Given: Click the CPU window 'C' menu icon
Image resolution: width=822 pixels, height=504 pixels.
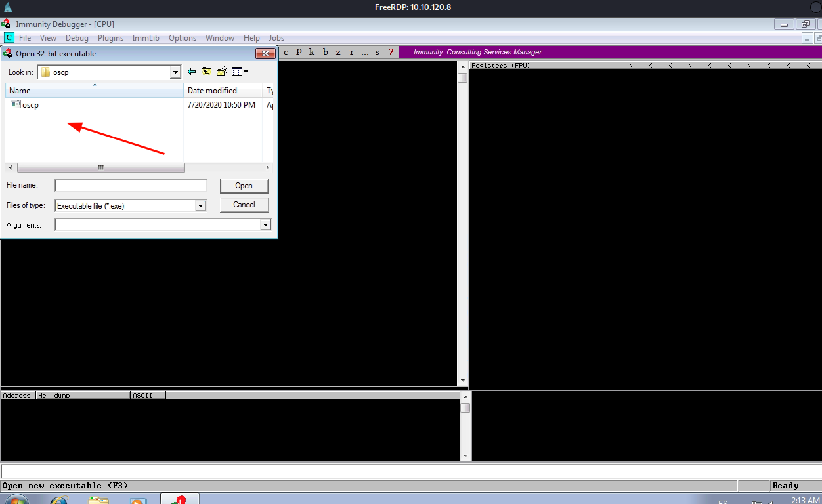Looking at the screenshot, I should [9, 38].
